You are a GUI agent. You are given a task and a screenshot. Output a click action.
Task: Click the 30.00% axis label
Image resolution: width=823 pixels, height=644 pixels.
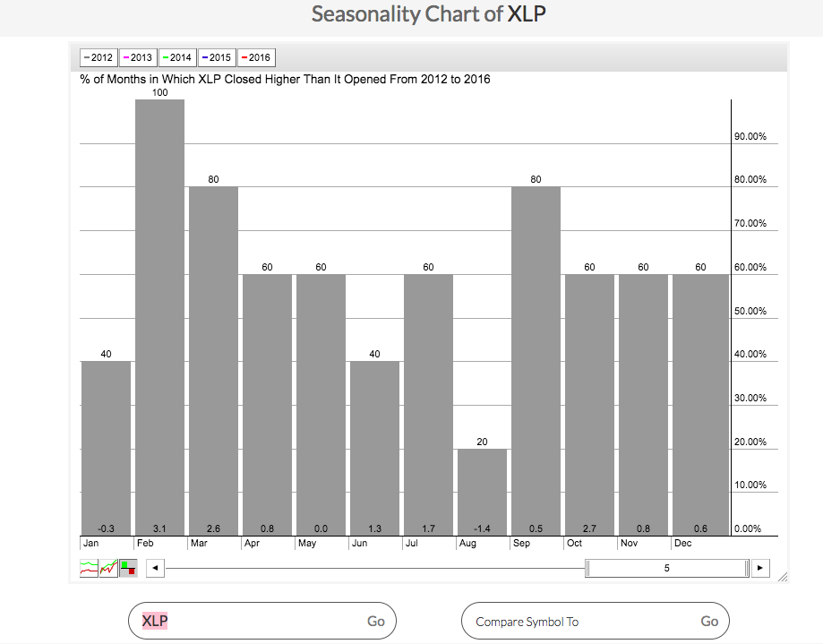(750, 398)
